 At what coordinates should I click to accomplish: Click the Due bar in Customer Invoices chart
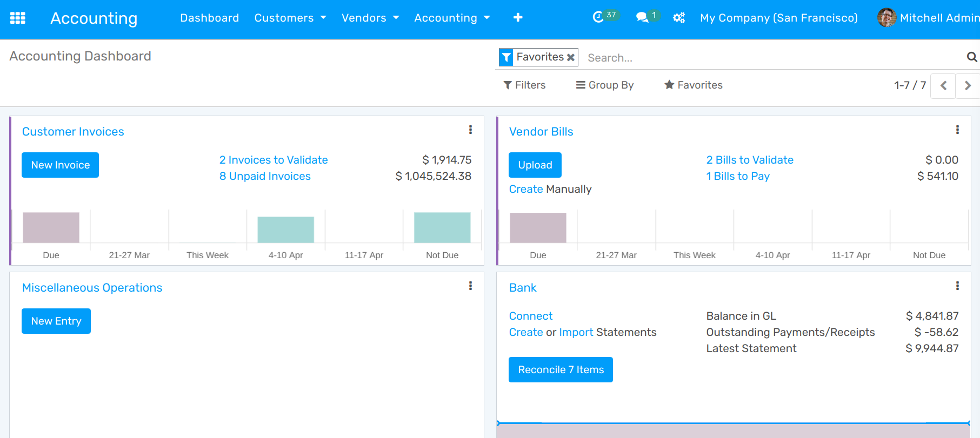(51, 227)
